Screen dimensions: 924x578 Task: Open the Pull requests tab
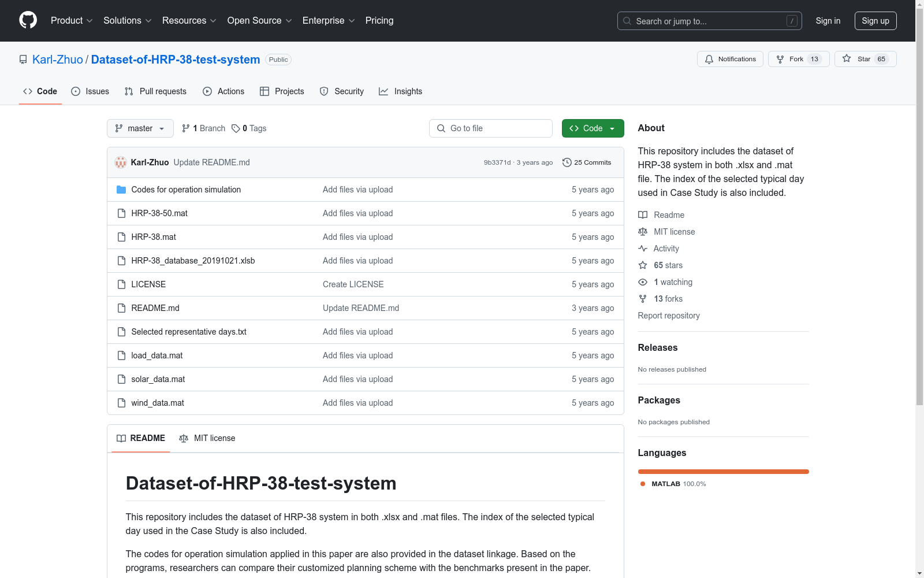pos(155,91)
